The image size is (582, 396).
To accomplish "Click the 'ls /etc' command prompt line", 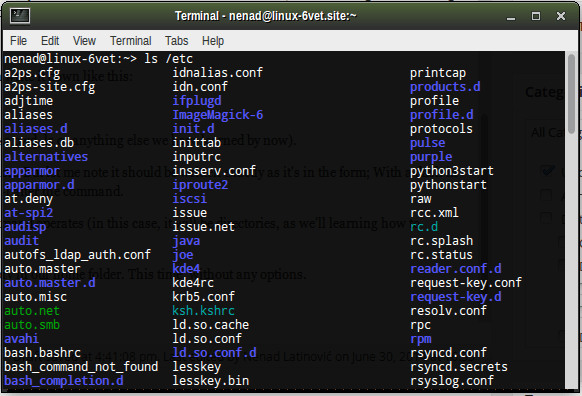I will click(98, 59).
